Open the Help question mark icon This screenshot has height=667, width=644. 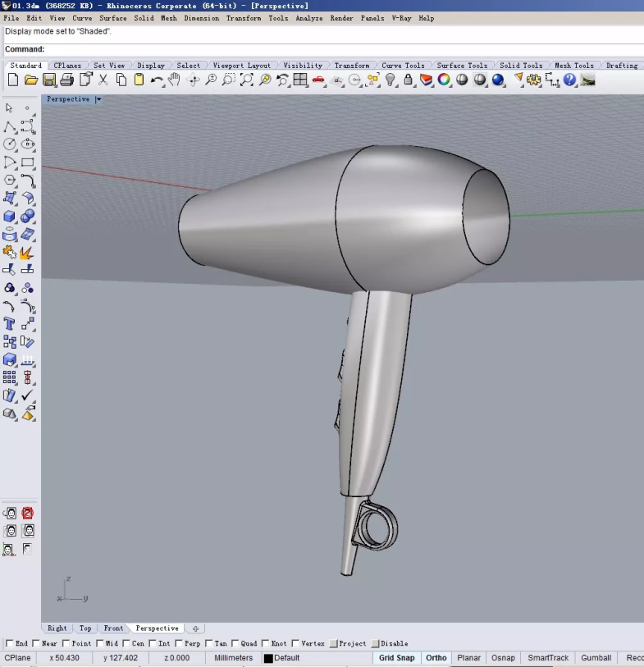click(x=569, y=80)
